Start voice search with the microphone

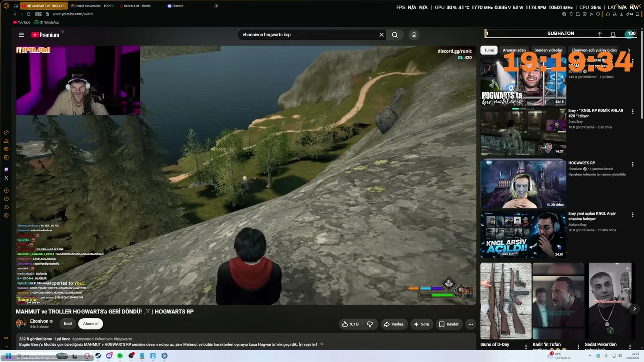pos(414,35)
